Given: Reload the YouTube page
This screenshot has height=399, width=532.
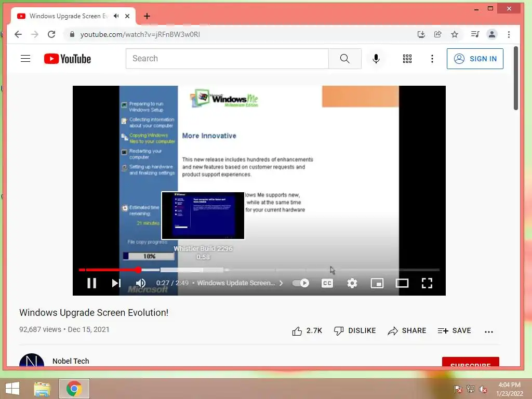Looking at the screenshot, I should (51, 34).
